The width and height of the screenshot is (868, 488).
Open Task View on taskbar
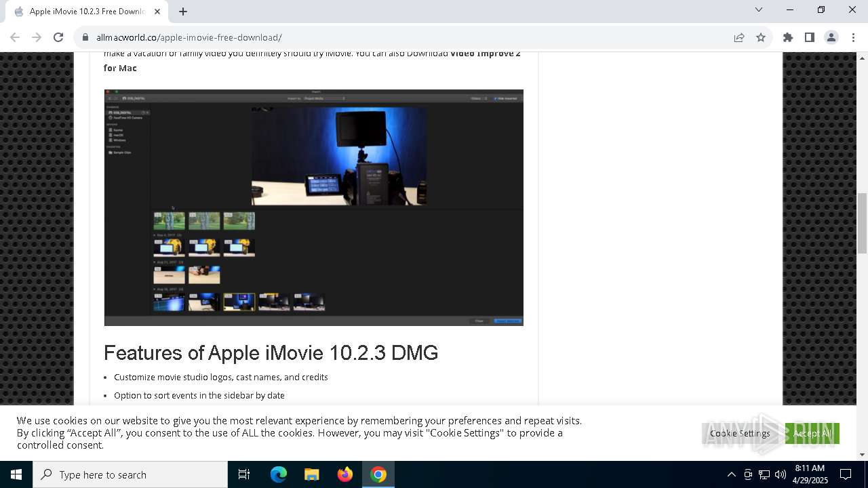(x=244, y=474)
